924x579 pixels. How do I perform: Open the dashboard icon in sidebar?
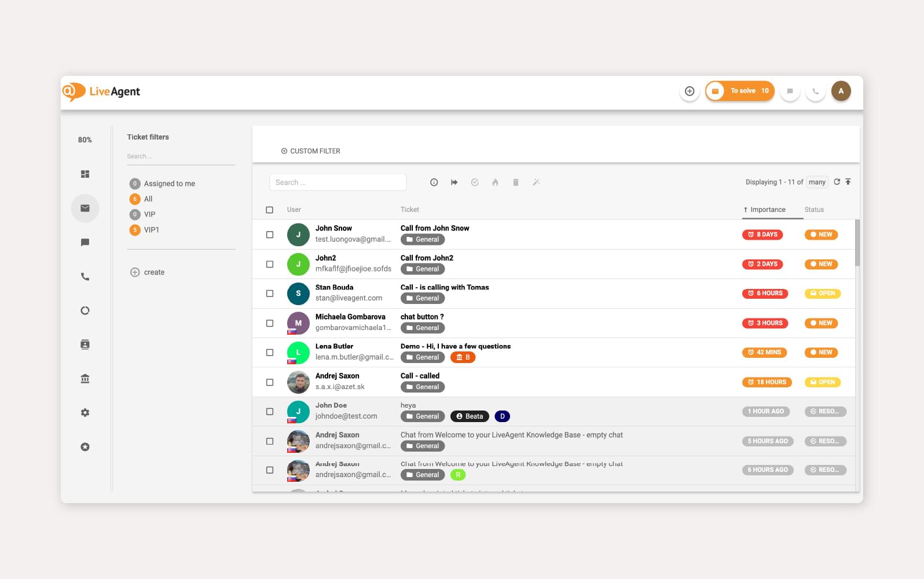pos(85,174)
